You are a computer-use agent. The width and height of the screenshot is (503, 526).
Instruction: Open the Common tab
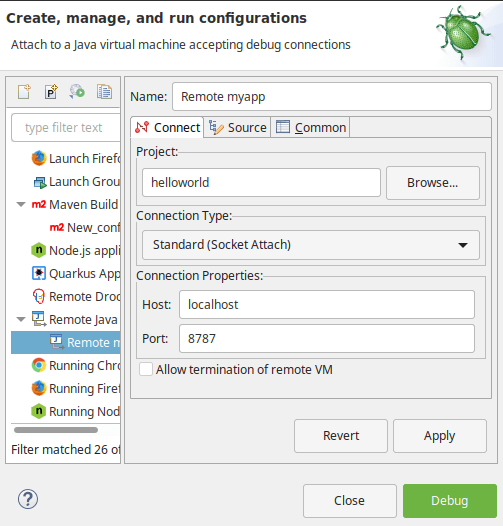(310, 127)
